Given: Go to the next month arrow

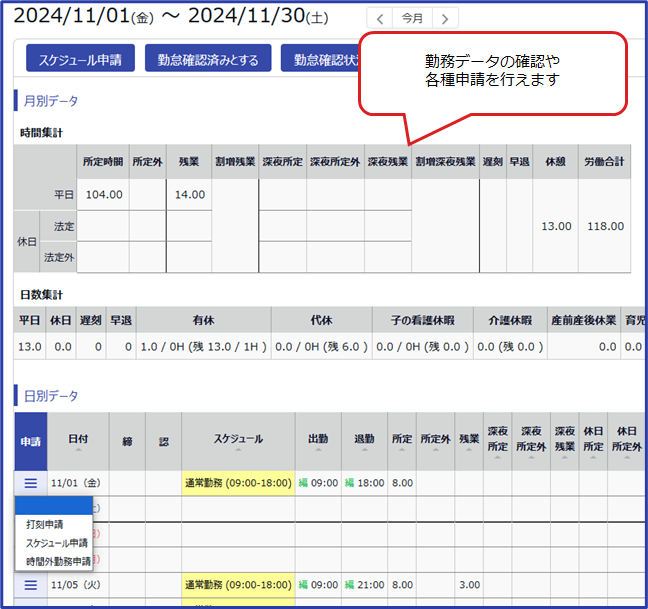Looking at the screenshot, I should click(x=445, y=19).
